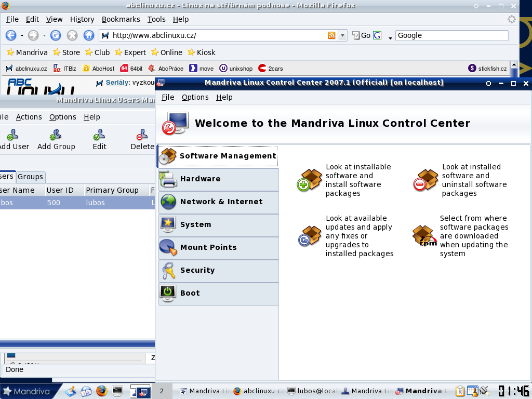Open the Store bookmark

click(66, 52)
